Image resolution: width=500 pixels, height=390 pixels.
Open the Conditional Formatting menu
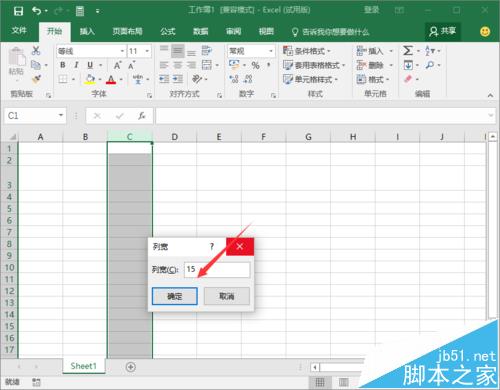point(307,51)
